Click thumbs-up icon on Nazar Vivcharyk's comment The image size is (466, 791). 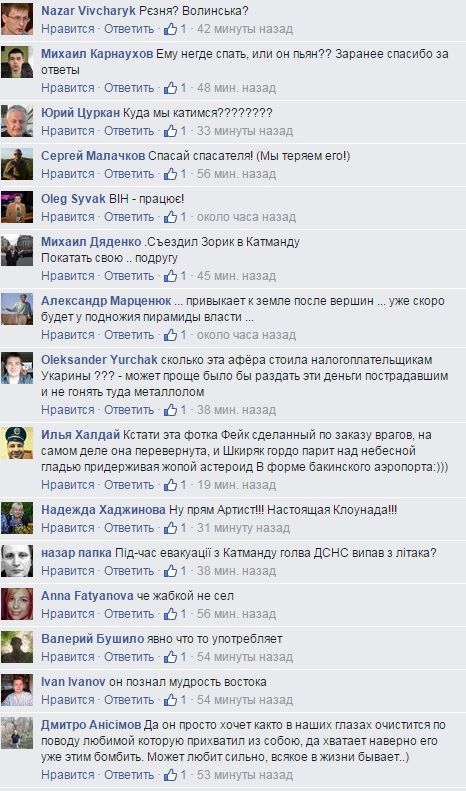[x=170, y=29]
